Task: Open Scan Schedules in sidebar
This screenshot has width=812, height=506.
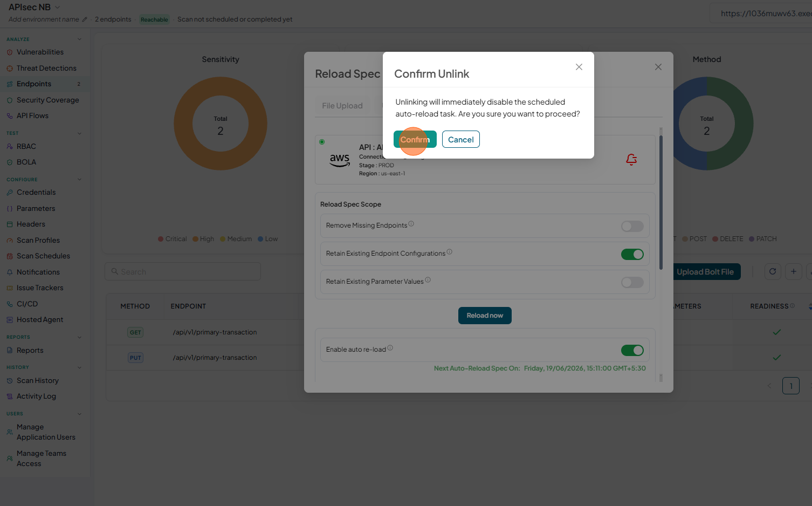Action: pyautogui.click(x=43, y=256)
